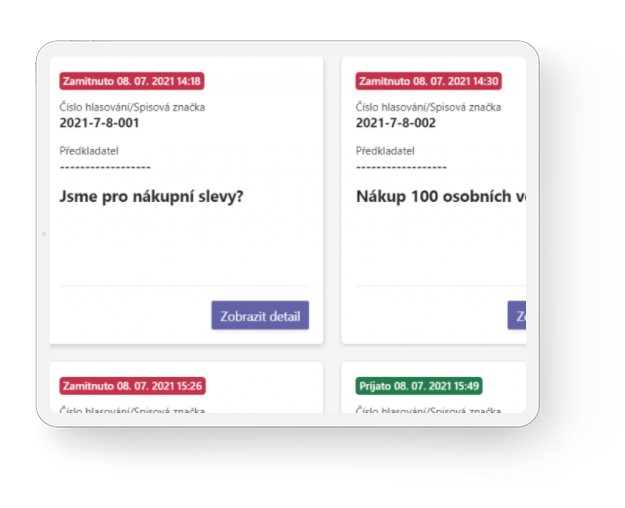The image size is (625, 508).
Task: Select the voting number 2021-7-8-001
Action: click(x=99, y=123)
